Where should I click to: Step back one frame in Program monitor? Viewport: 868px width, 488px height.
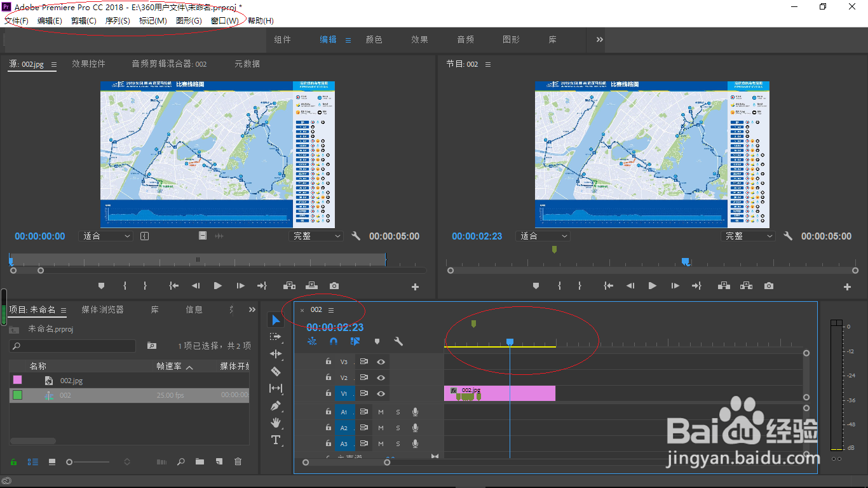coord(630,286)
